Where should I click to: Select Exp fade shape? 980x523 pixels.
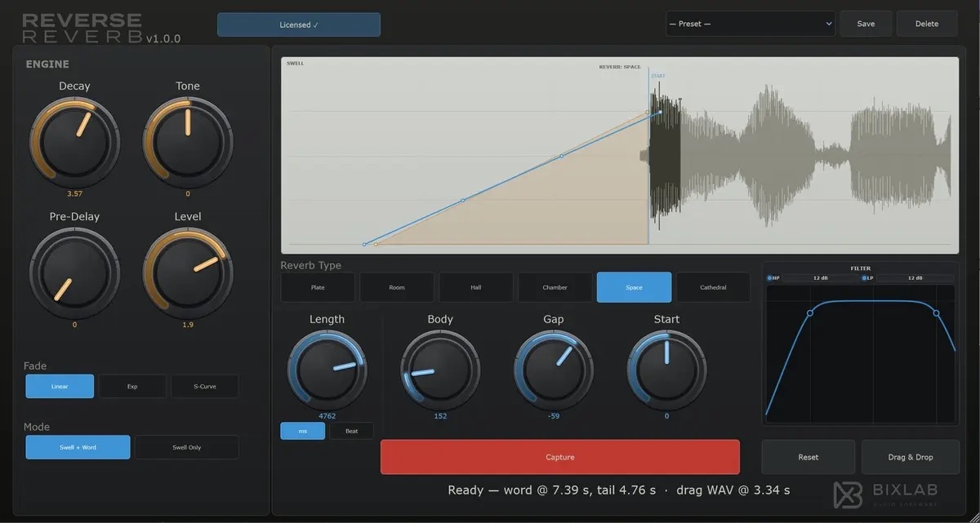132,386
